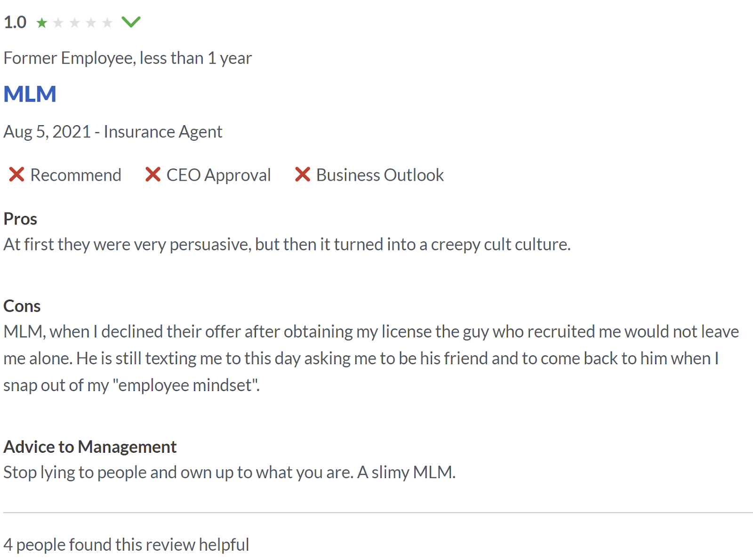Click the Business Outlook label
The width and height of the screenshot is (753, 560).
[380, 175]
